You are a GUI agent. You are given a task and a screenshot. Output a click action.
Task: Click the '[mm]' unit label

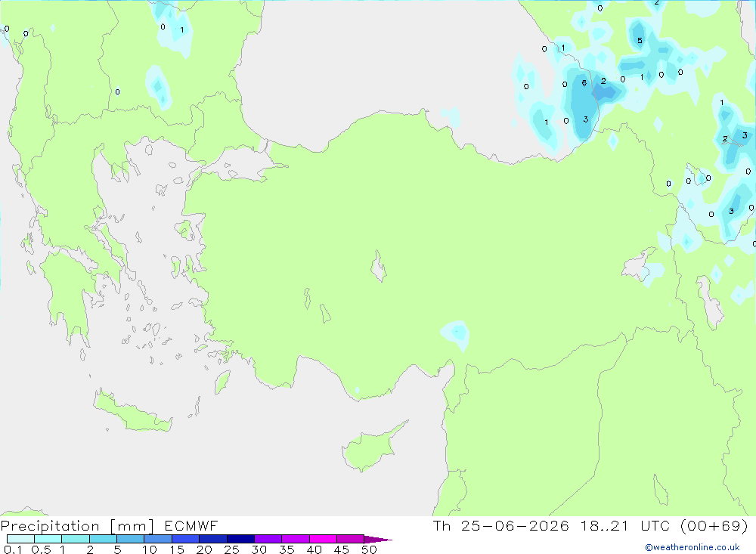tap(132, 526)
